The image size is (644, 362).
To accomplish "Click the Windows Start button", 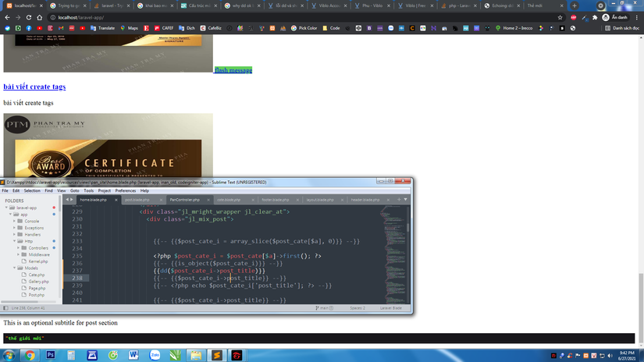I will [x=9, y=355].
